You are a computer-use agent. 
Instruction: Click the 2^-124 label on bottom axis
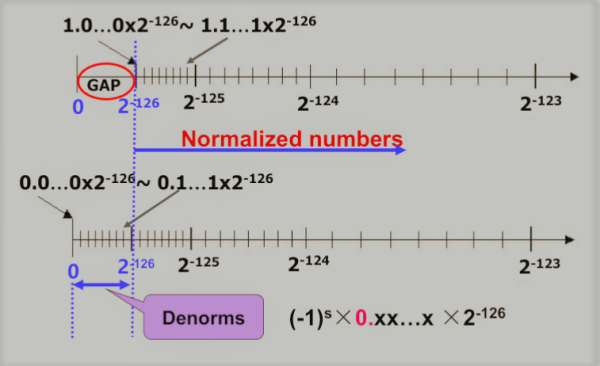click(x=308, y=263)
